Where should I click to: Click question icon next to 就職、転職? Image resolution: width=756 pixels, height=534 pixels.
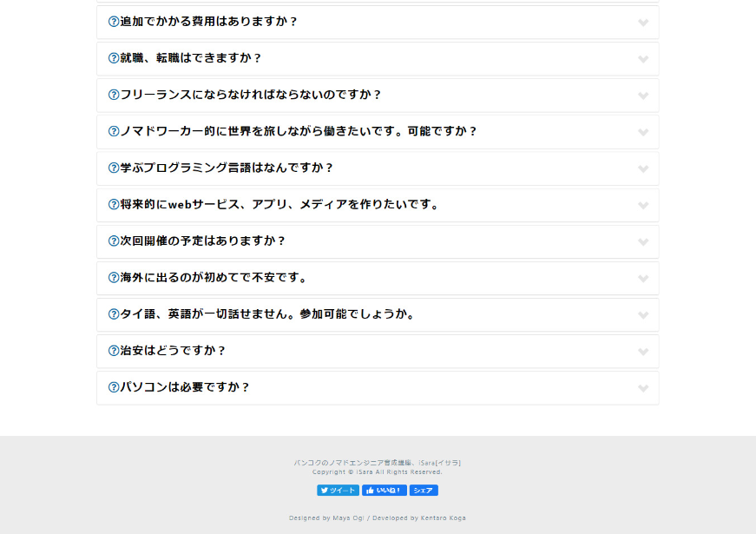coord(114,58)
